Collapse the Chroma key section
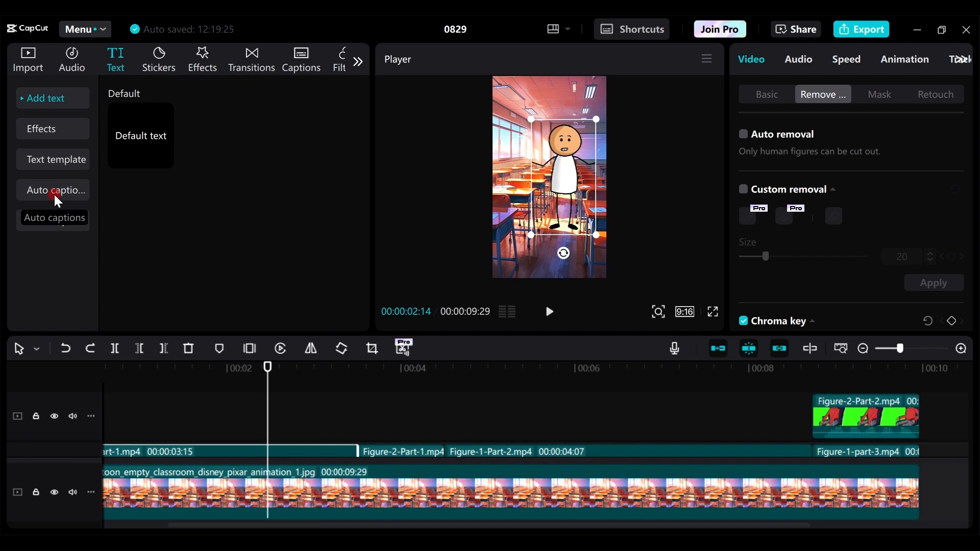Image resolution: width=980 pixels, height=551 pixels. pyautogui.click(x=813, y=321)
